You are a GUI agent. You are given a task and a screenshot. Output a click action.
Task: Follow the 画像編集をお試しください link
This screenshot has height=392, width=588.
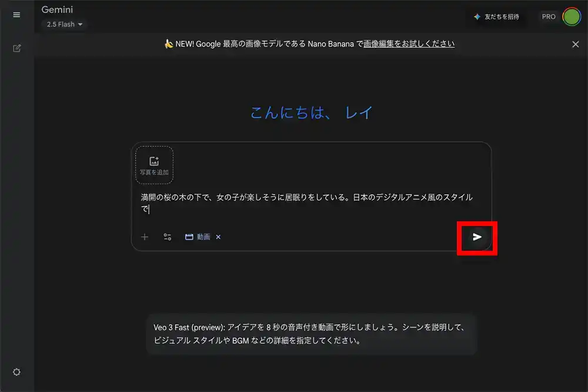tap(409, 44)
